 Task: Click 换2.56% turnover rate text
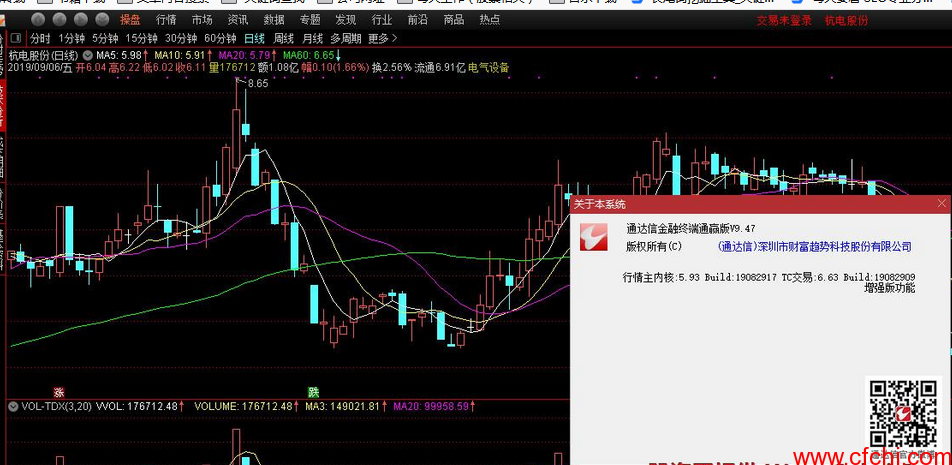tap(392, 67)
